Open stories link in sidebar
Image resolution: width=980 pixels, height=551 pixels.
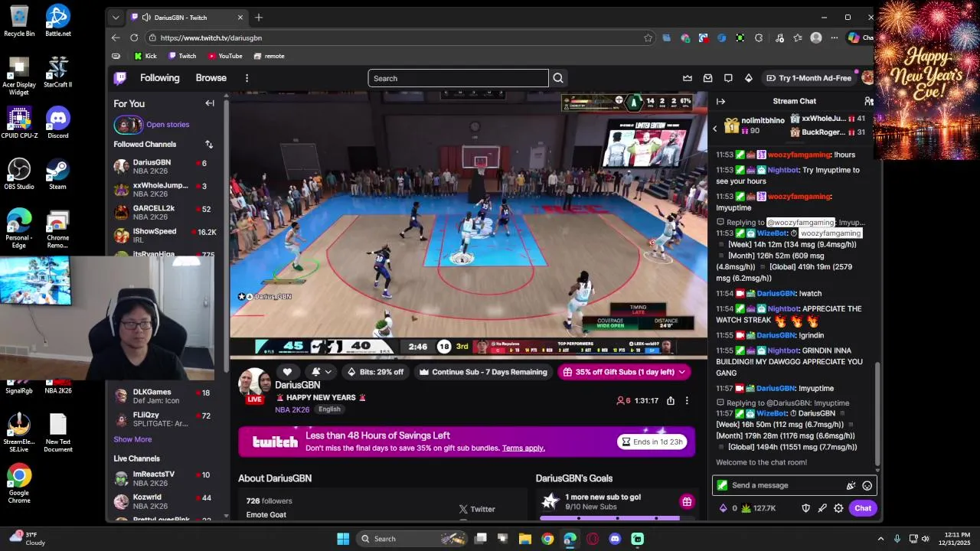(168, 125)
